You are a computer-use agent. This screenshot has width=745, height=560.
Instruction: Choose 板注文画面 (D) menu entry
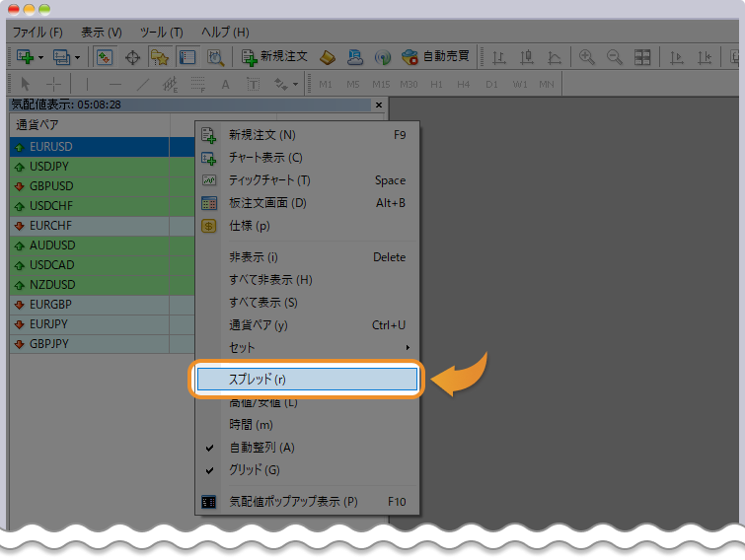point(307,203)
